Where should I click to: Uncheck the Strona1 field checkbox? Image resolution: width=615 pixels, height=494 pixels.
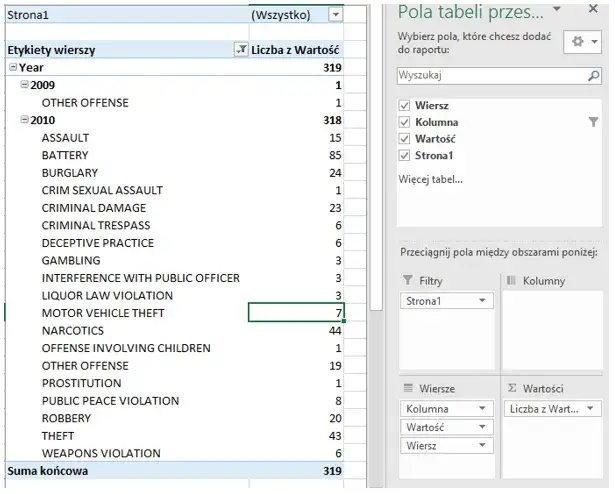404,155
